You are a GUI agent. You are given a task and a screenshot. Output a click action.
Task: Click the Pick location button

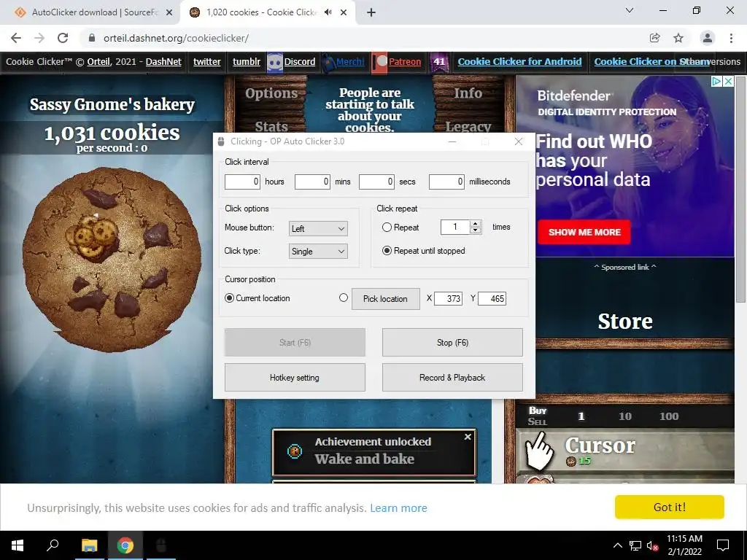(x=386, y=298)
